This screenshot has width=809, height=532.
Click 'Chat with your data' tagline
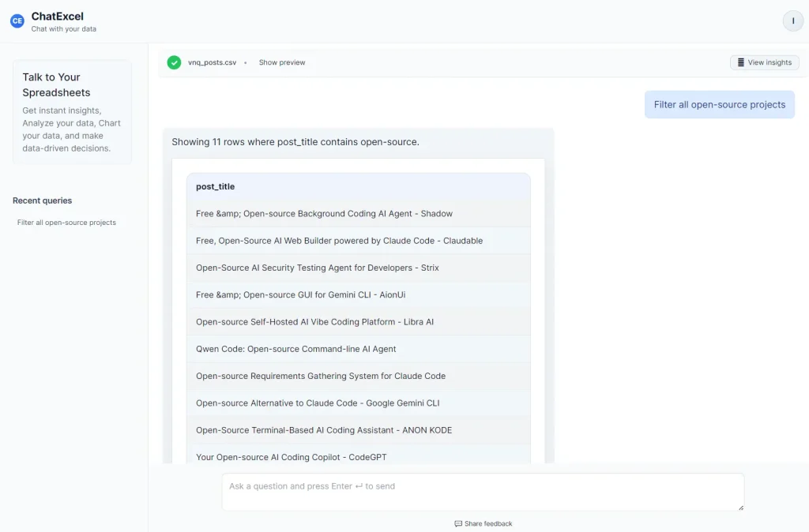point(63,29)
